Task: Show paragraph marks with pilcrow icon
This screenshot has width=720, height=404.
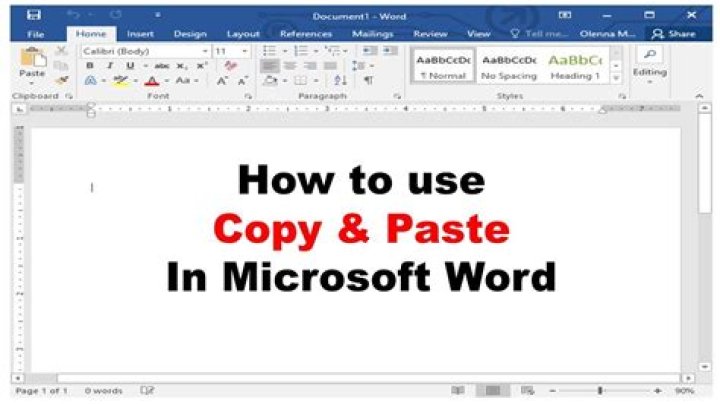Action: pyautogui.click(x=368, y=81)
